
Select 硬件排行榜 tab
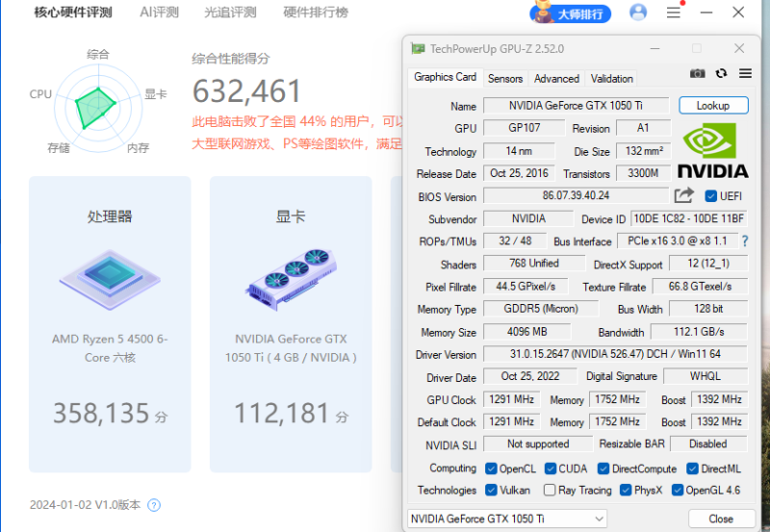click(316, 13)
